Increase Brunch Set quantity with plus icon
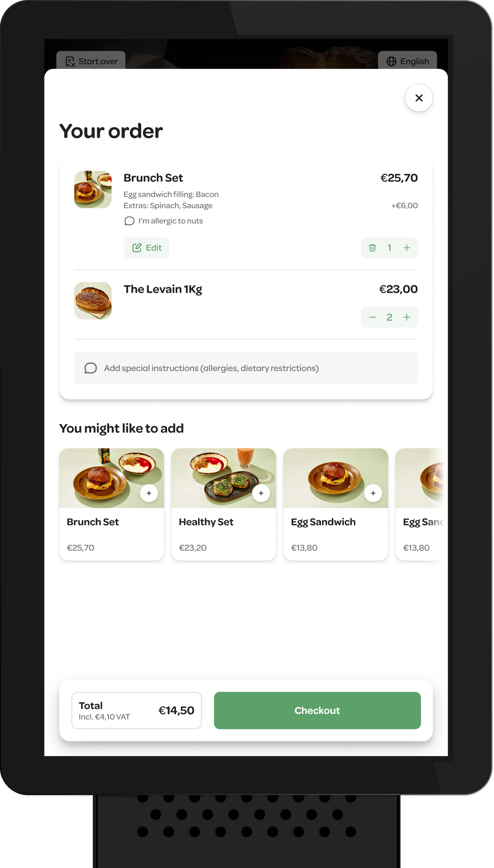Image resolution: width=494 pixels, height=868 pixels. [407, 248]
